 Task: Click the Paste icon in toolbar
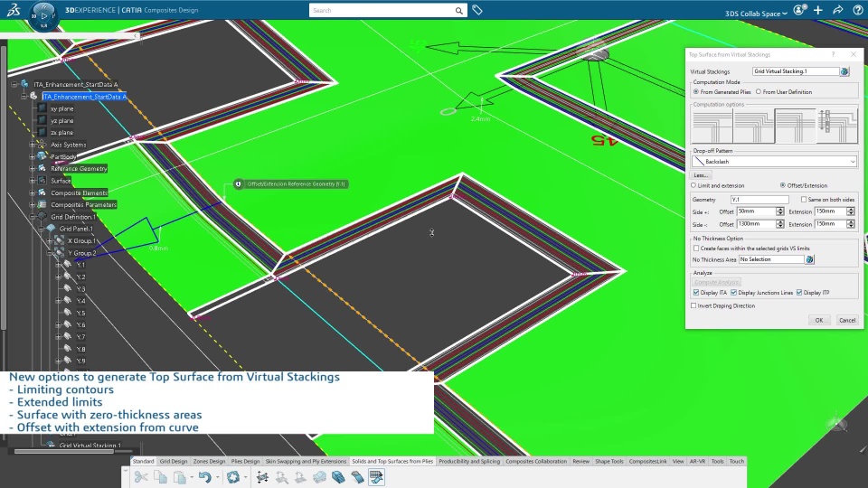point(179,477)
